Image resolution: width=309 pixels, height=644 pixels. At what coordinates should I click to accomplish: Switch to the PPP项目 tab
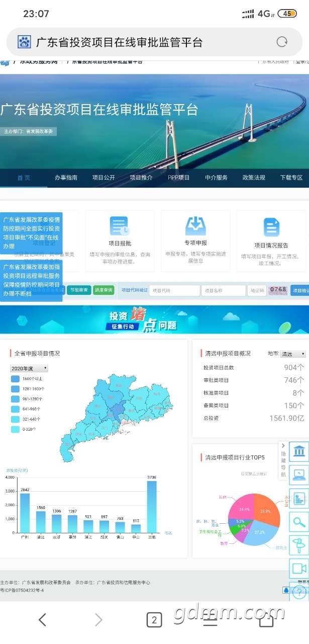[x=179, y=178]
